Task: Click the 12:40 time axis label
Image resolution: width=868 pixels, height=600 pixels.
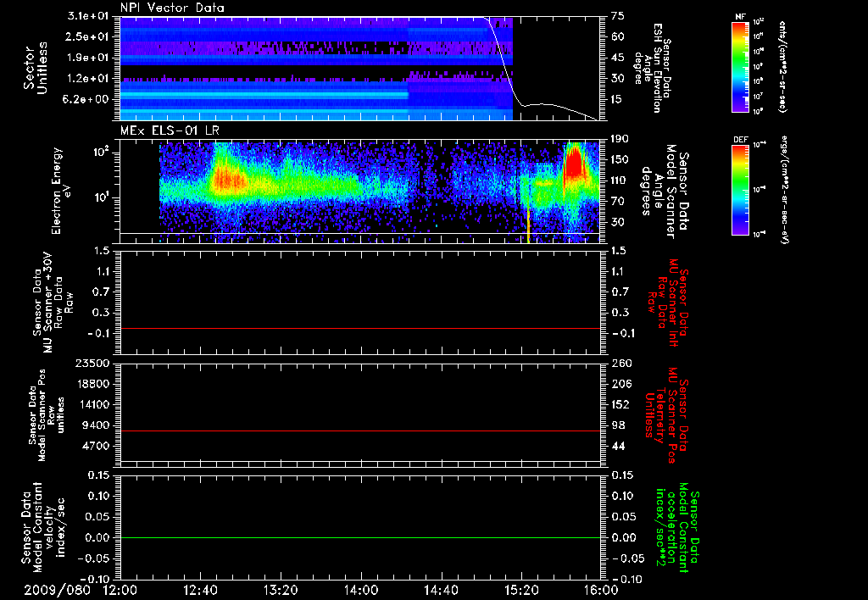Action: click(x=200, y=590)
